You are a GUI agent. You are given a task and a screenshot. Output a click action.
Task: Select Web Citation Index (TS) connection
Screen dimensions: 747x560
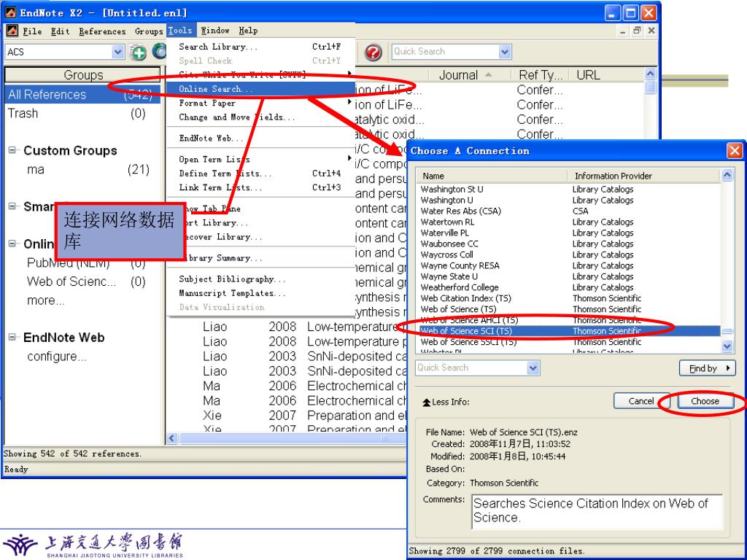(568, 298)
